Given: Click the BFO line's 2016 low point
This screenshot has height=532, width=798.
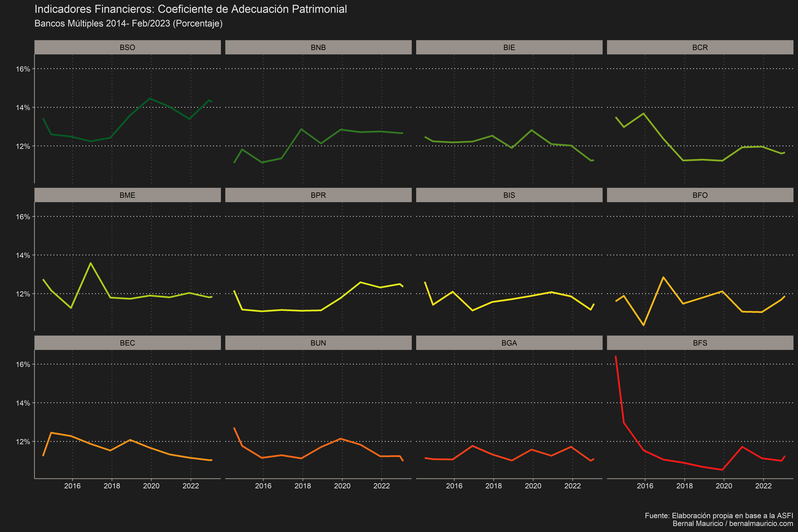Looking at the screenshot, I should tap(644, 325).
